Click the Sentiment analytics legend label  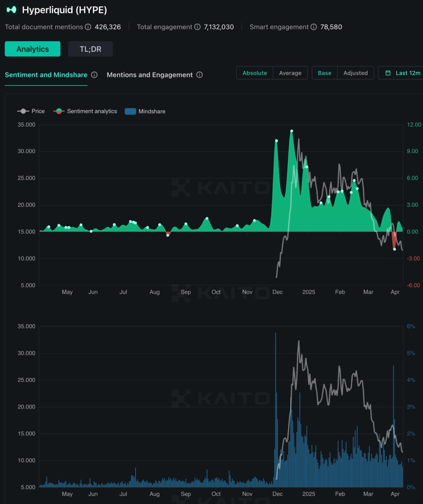coord(92,111)
